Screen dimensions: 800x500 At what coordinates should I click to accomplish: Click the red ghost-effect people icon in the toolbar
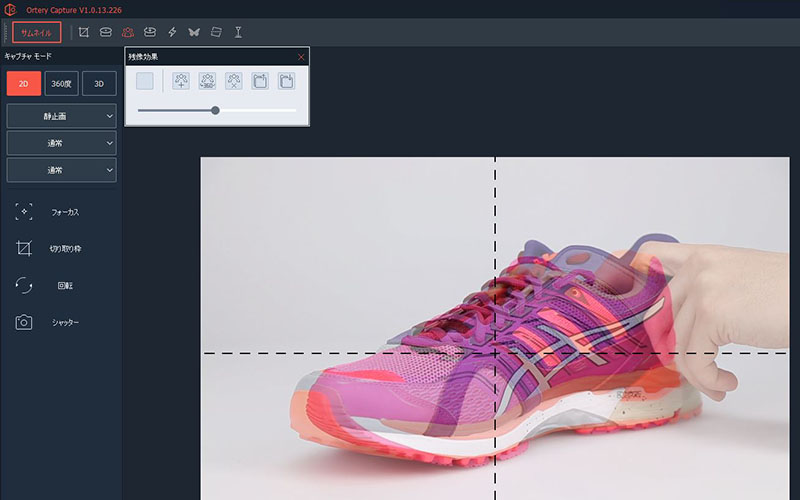pyautogui.click(x=128, y=32)
